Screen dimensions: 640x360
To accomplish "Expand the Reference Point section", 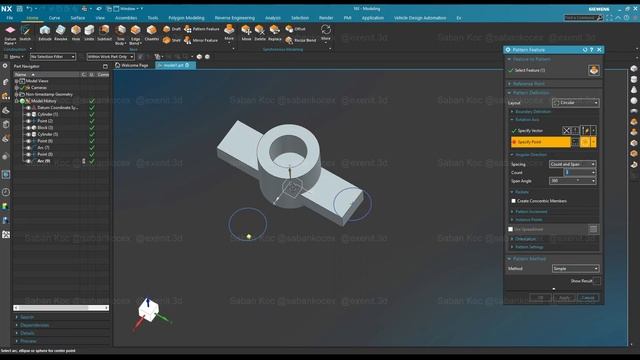I will click(529, 84).
